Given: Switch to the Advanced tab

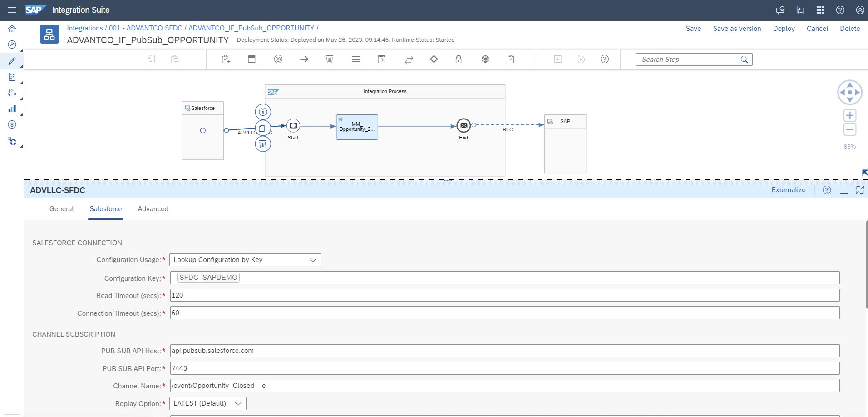Looking at the screenshot, I should click(153, 209).
